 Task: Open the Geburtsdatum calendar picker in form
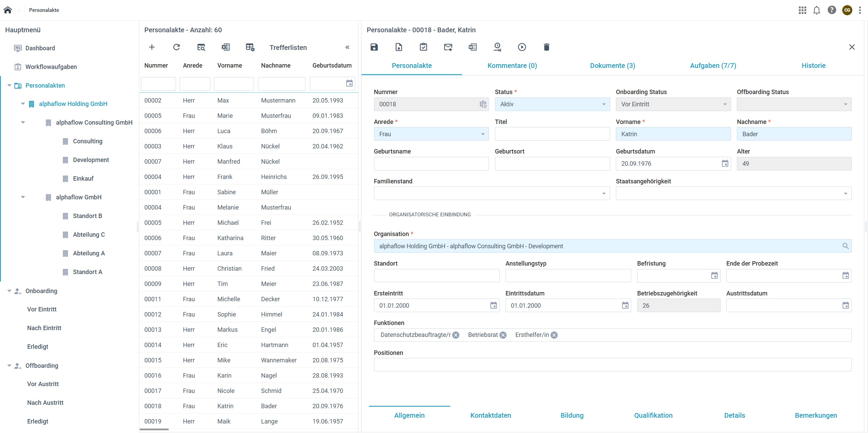(725, 164)
